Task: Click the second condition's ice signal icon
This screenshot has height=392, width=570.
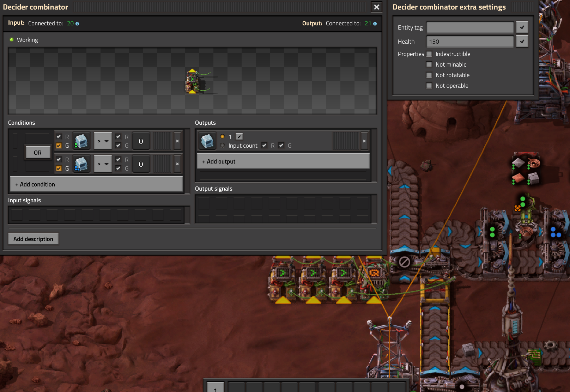Action: point(81,164)
